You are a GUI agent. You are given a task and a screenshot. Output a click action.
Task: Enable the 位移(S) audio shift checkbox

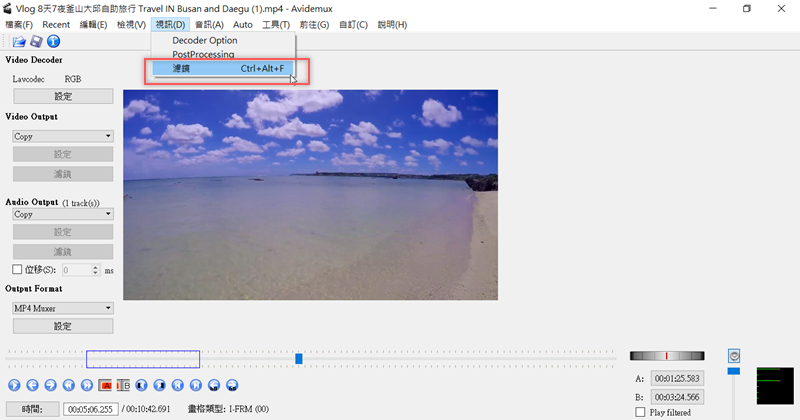point(17,269)
